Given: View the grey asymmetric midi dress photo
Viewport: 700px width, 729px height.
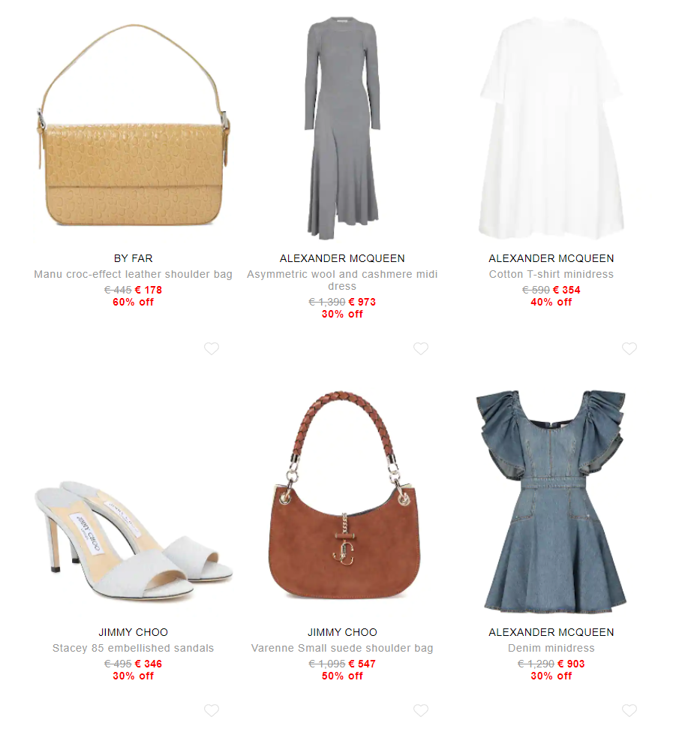Looking at the screenshot, I should (342, 128).
